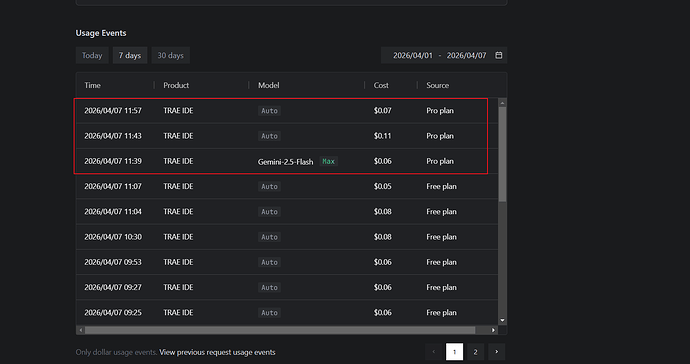
Task: Go to previous page arrow
Action: click(x=433, y=352)
